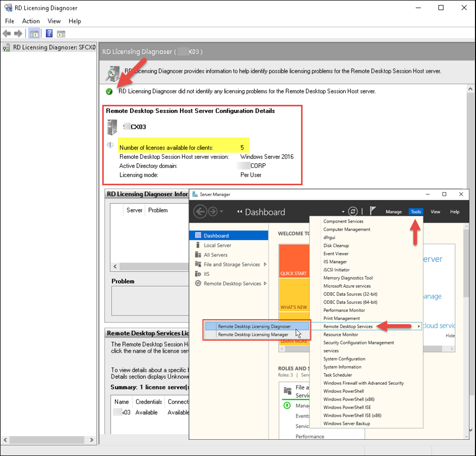476x456 pixels.
Task: Choose Performance Monitor from Tools menu
Action: [344, 310]
